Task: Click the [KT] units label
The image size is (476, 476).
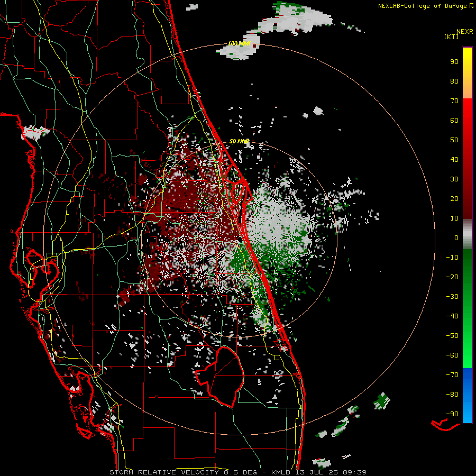Action: 451,36
